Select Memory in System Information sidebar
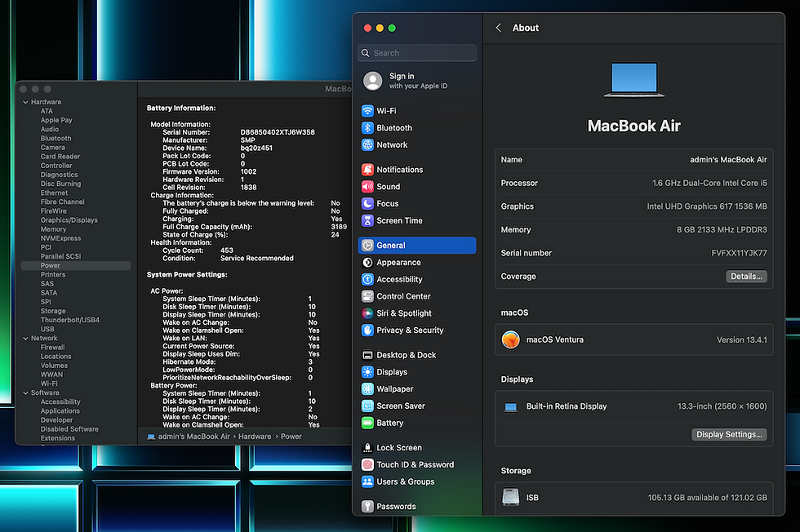Viewport: 800px width, 532px height. [53, 229]
